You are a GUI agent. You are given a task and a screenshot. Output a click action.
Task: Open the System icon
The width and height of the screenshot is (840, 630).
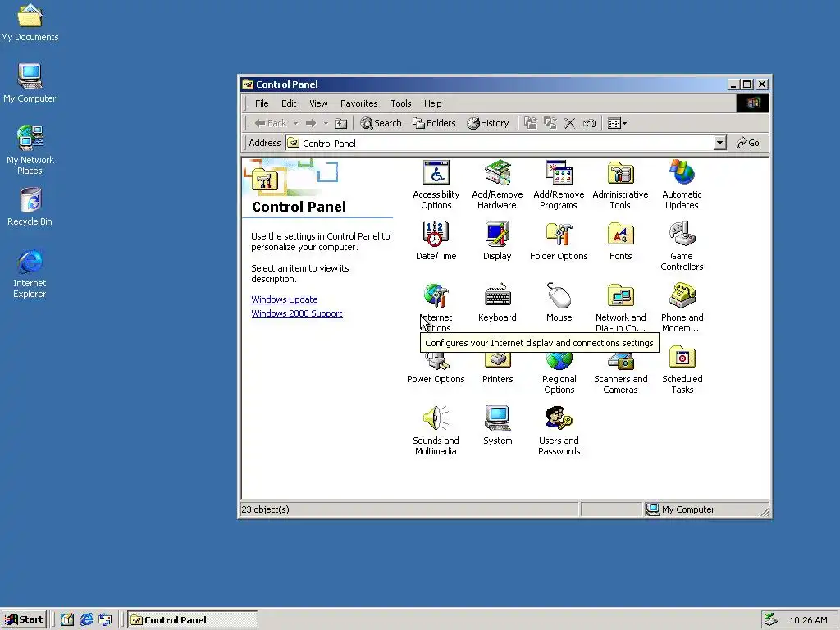point(497,426)
